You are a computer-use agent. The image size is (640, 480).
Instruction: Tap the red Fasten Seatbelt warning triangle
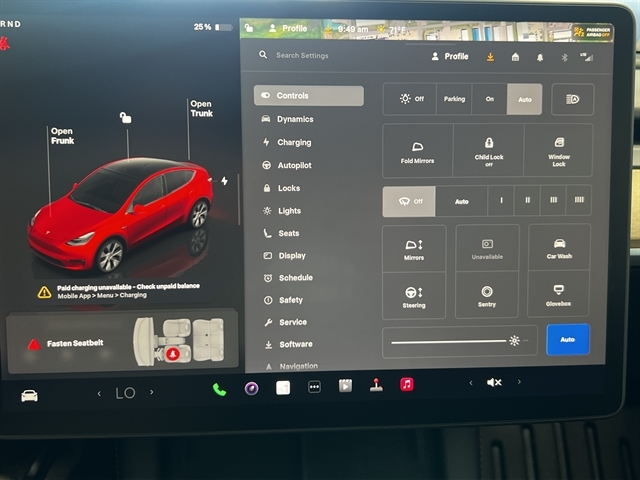(x=34, y=344)
